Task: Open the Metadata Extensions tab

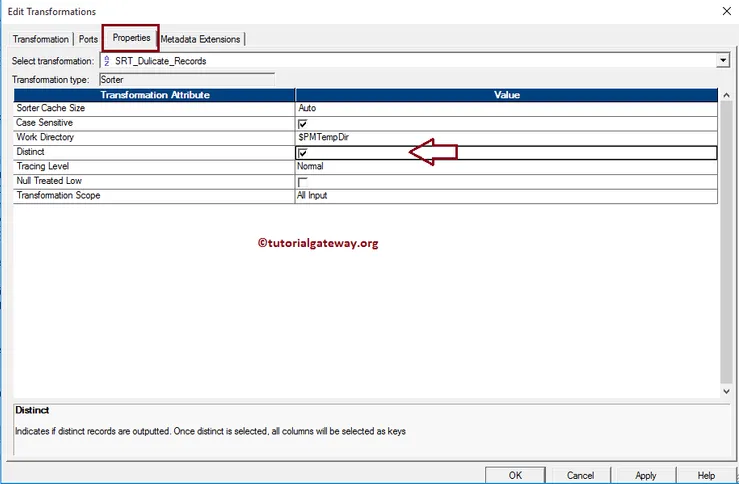Action: click(200, 39)
